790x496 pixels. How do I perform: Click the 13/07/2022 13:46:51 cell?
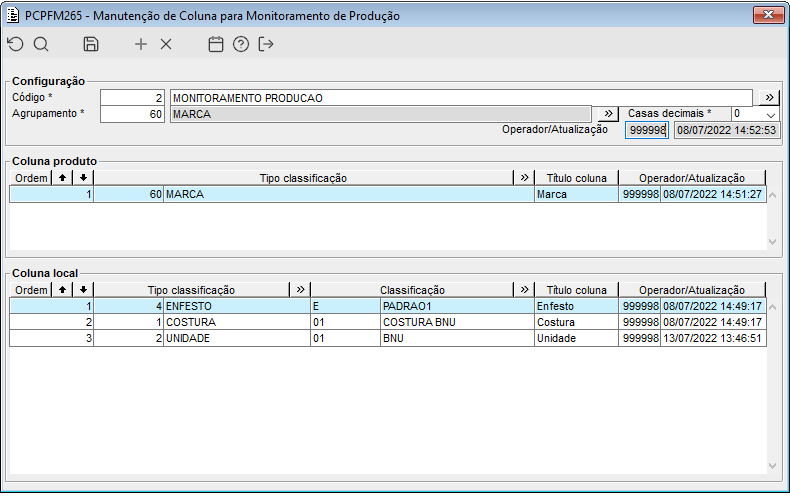point(712,338)
